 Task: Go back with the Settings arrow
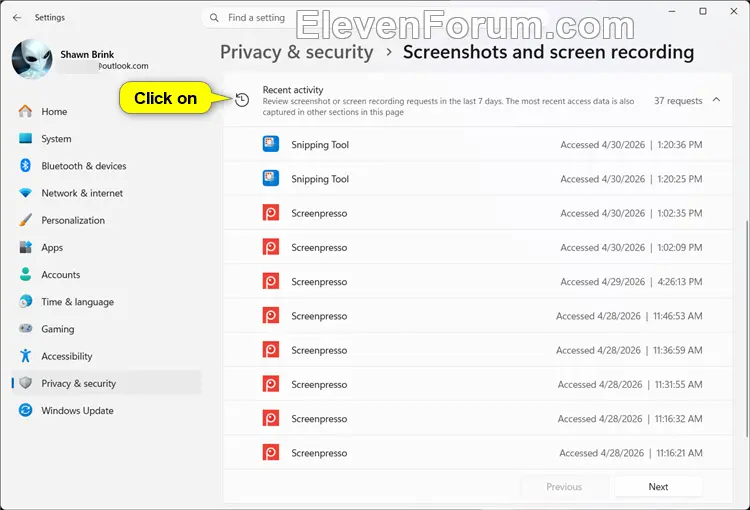tap(17, 18)
